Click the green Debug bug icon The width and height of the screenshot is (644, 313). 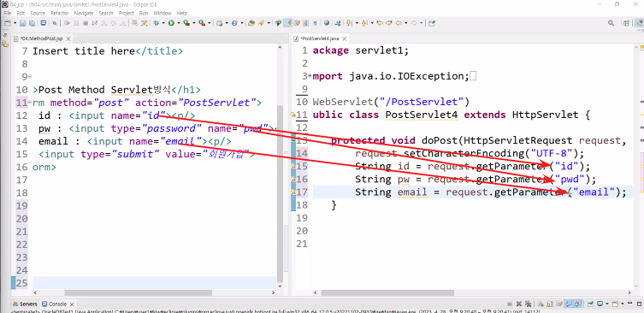pyautogui.click(x=156, y=23)
